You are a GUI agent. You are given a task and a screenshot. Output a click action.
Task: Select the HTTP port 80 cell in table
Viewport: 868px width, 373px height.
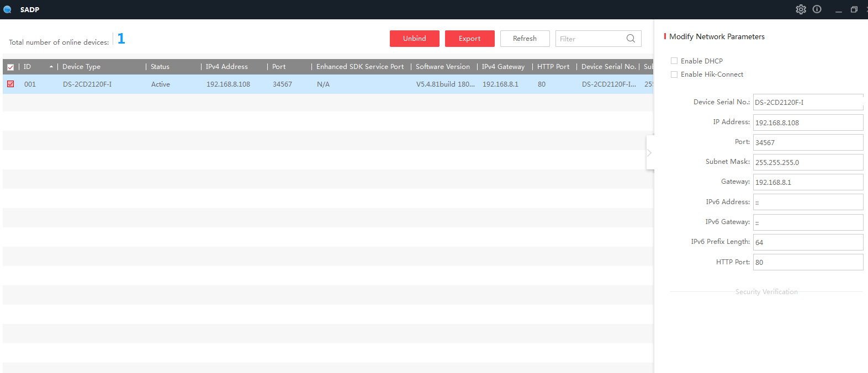point(542,84)
